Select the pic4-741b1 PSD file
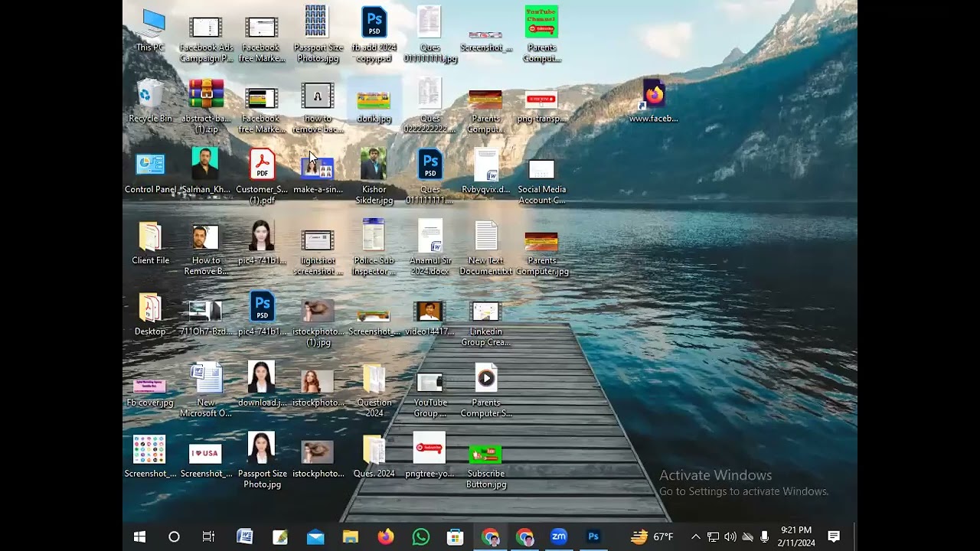The width and height of the screenshot is (980, 551). [262, 315]
